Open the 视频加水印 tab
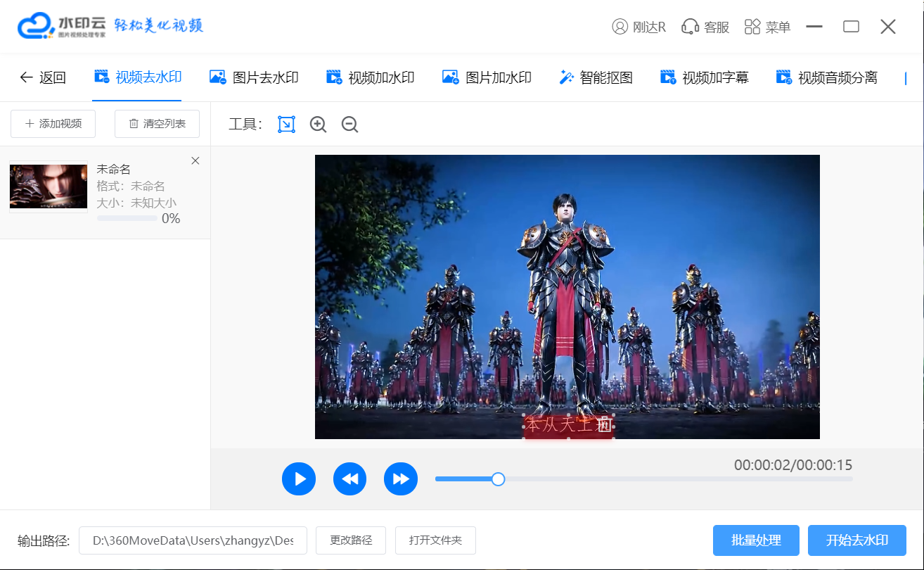This screenshot has width=924, height=570. click(371, 77)
